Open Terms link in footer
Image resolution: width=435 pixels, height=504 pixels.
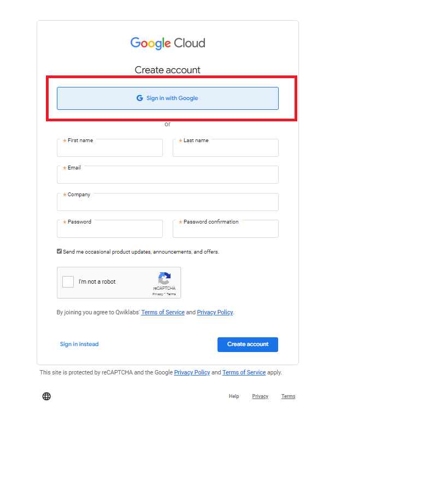point(288,396)
